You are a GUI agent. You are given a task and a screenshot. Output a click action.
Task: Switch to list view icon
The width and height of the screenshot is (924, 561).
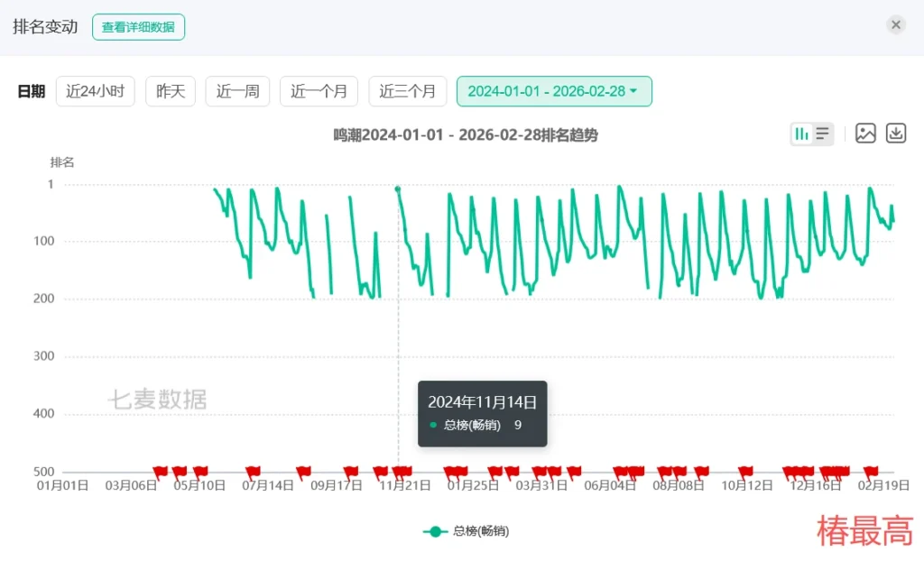(x=822, y=134)
